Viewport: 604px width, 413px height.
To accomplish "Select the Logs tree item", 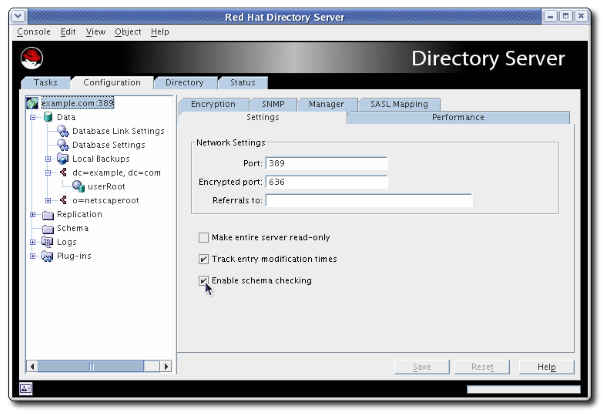I will (67, 242).
